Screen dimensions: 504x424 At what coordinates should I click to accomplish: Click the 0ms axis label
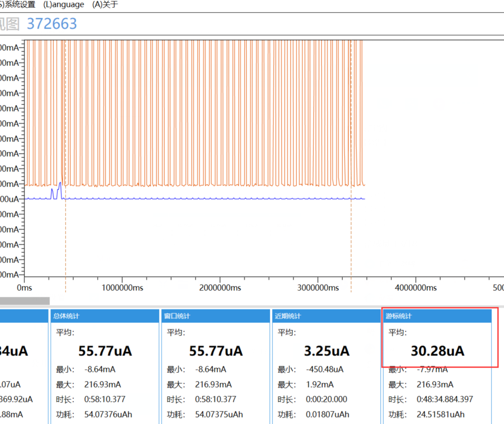coord(24,288)
